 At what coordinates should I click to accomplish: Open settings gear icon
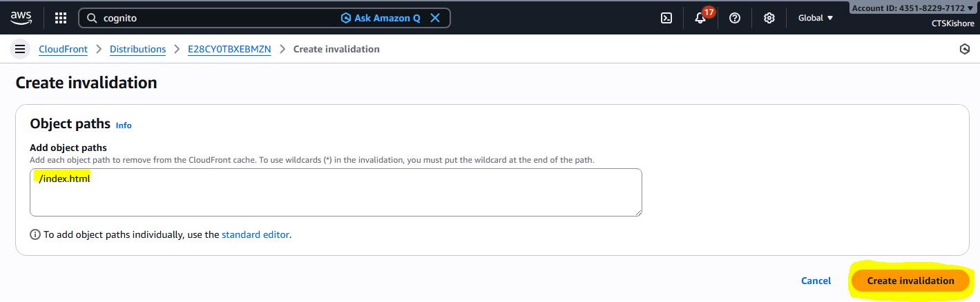coord(769,19)
